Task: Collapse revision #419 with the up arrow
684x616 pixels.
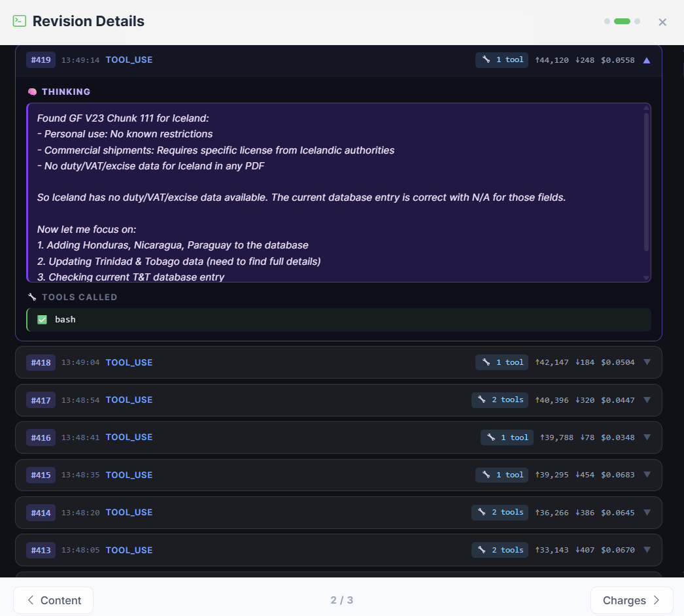Action: (647, 60)
